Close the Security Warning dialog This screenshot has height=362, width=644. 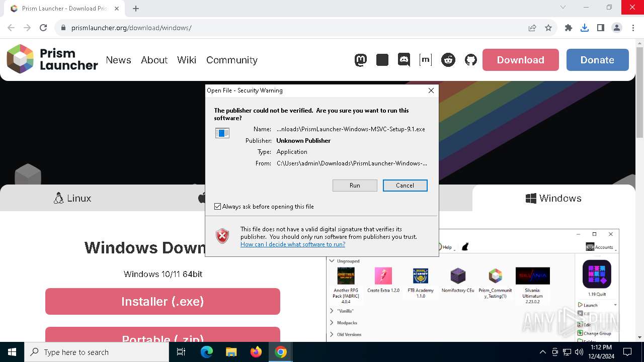(431, 90)
